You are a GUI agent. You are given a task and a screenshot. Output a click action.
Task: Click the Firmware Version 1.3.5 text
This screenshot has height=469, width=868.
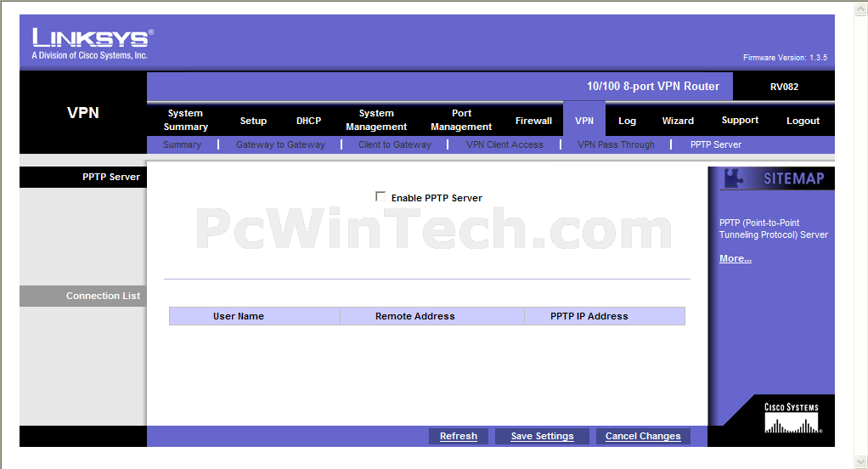[x=785, y=58]
